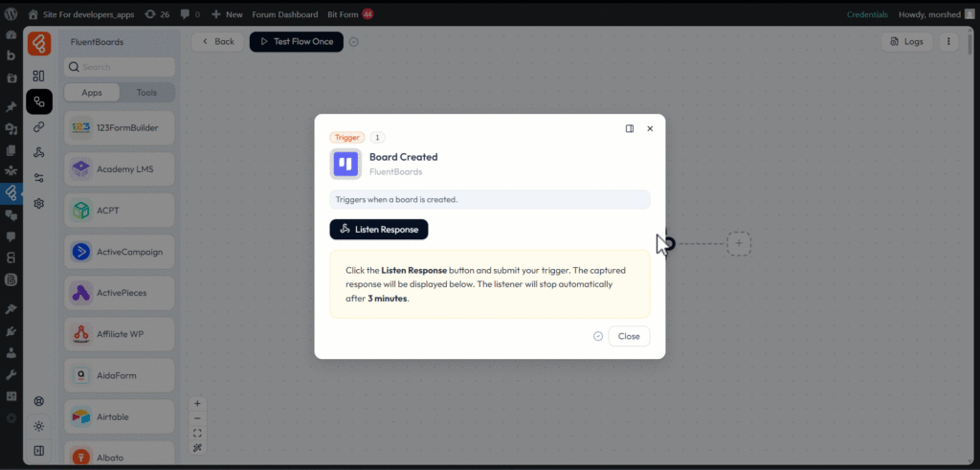Fit canvas to view icon
Image resolution: width=980 pixels, height=470 pixels.
pos(197,433)
